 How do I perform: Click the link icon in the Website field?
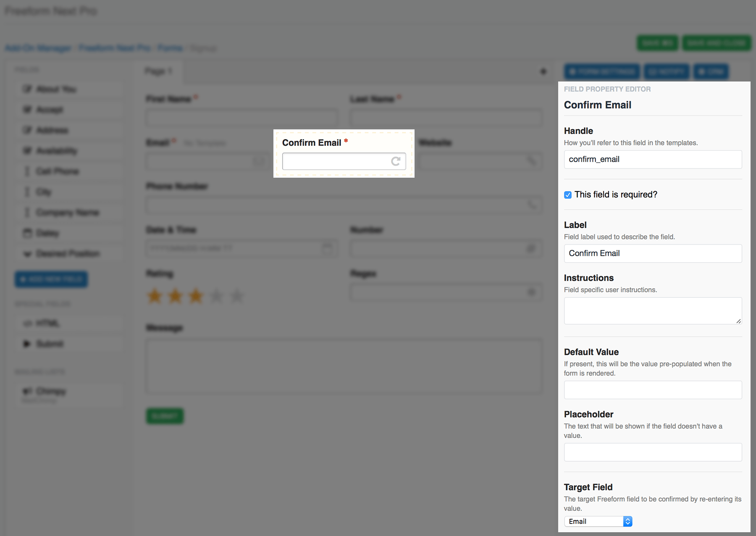[532, 161]
